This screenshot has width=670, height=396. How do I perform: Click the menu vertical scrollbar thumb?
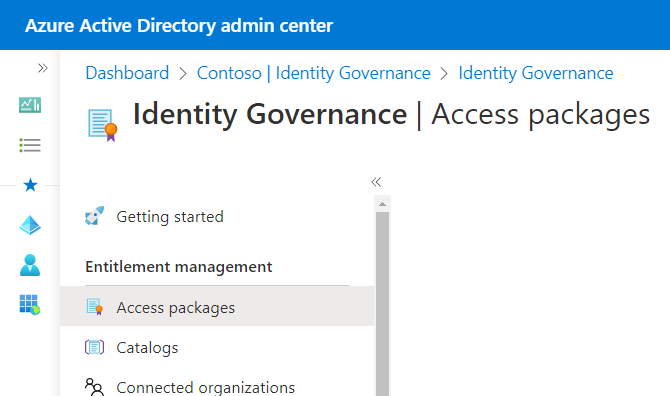click(x=382, y=304)
